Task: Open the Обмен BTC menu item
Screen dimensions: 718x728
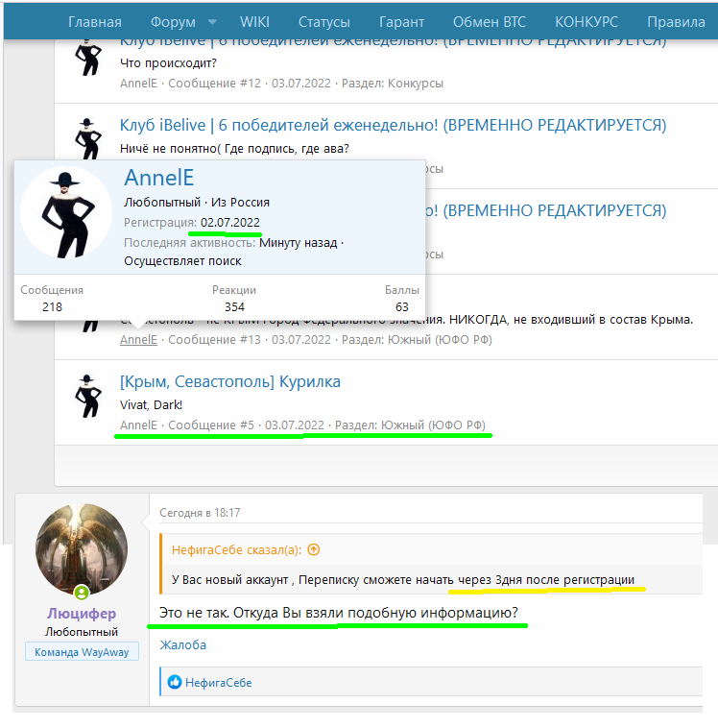Action: (x=490, y=22)
